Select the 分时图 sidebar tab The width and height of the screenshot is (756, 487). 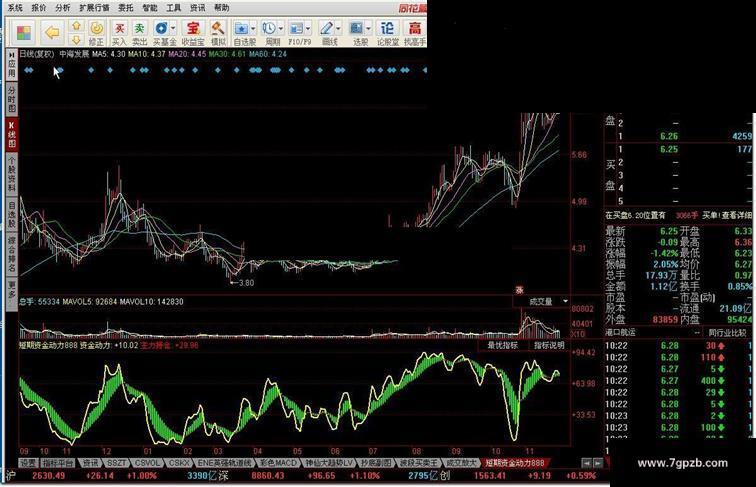click(x=12, y=99)
